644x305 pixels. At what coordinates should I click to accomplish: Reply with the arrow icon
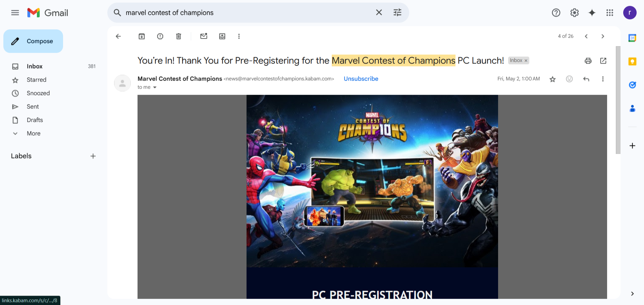[586, 79]
